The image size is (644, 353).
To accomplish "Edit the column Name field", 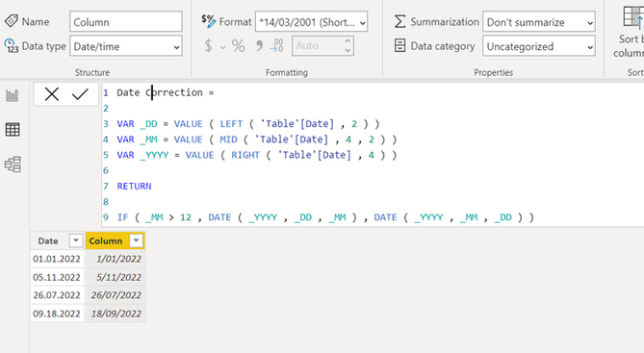I will pos(126,22).
